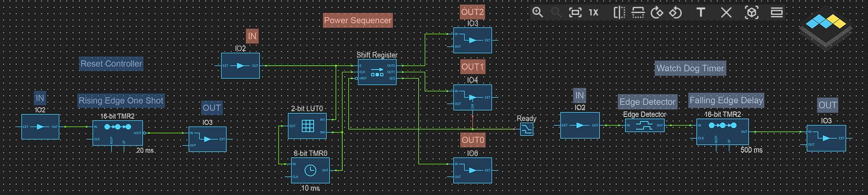The height and width of the screenshot is (195, 868).
Task: Click the Watch Dog Timer label
Action: coord(690,68)
